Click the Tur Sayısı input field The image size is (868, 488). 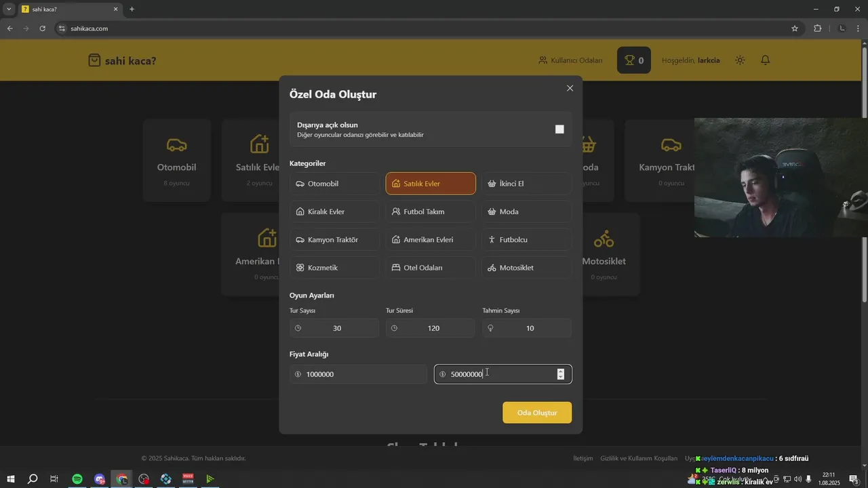point(334,328)
